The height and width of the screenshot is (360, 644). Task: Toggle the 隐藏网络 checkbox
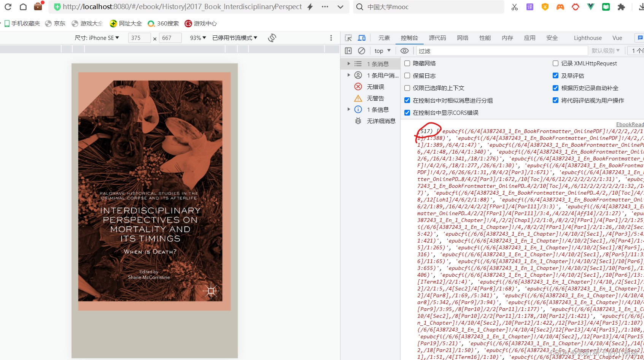407,63
